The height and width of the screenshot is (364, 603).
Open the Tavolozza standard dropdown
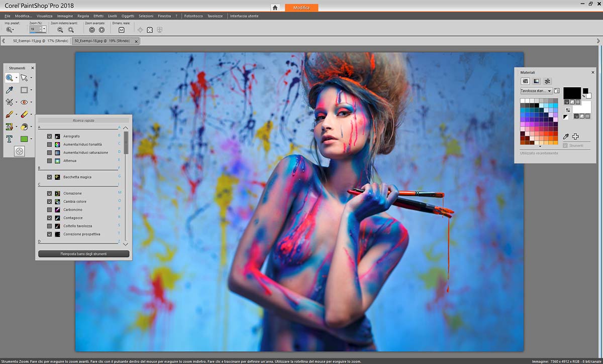pyautogui.click(x=550, y=91)
